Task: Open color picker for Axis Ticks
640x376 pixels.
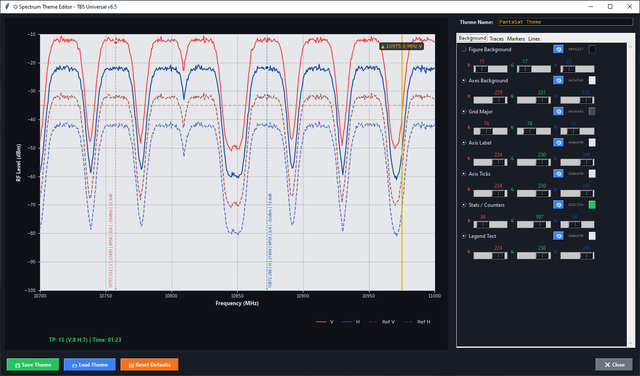Action: click(558, 174)
